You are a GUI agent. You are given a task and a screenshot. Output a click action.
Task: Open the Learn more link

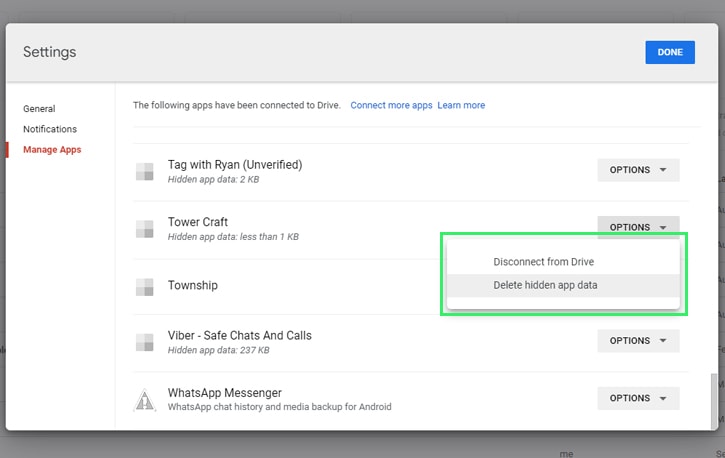tap(461, 105)
